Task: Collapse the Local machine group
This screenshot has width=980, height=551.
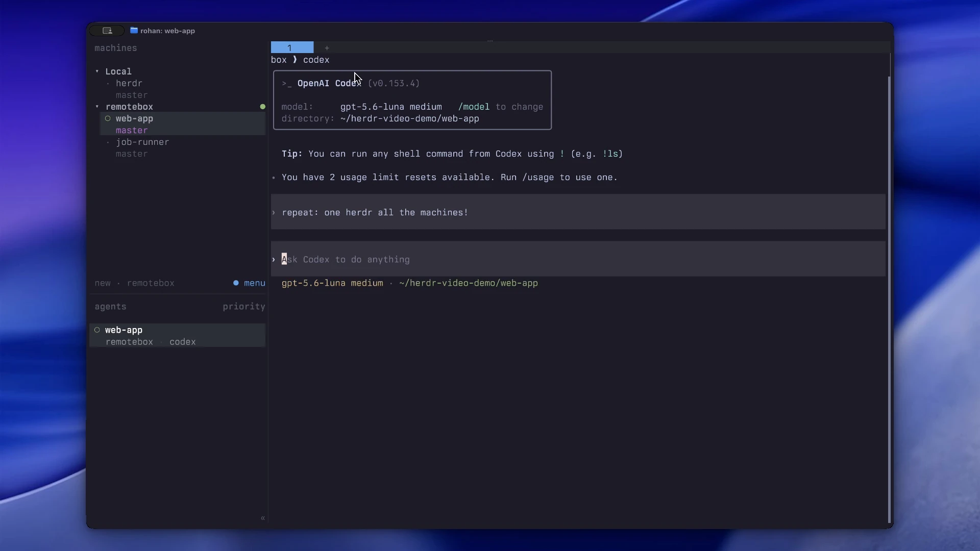Action: click(x=97, y=71)
